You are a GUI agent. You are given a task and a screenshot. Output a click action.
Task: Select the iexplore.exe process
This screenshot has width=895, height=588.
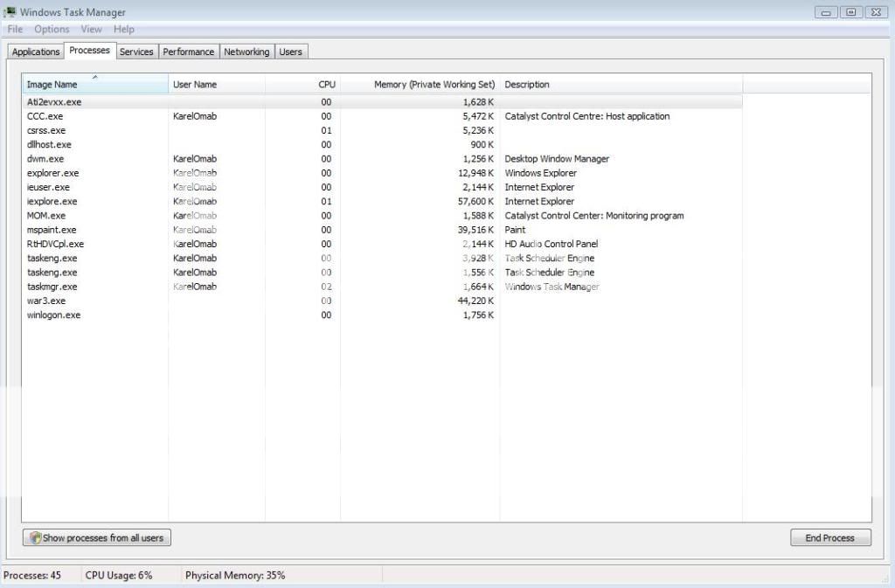(x=383, y=201)
